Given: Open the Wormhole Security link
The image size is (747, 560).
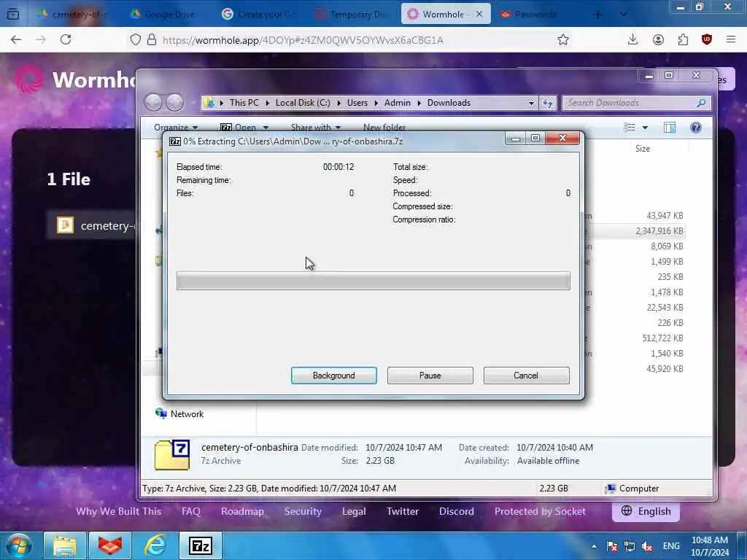Looking at the screenshot, I should point(303,511).
